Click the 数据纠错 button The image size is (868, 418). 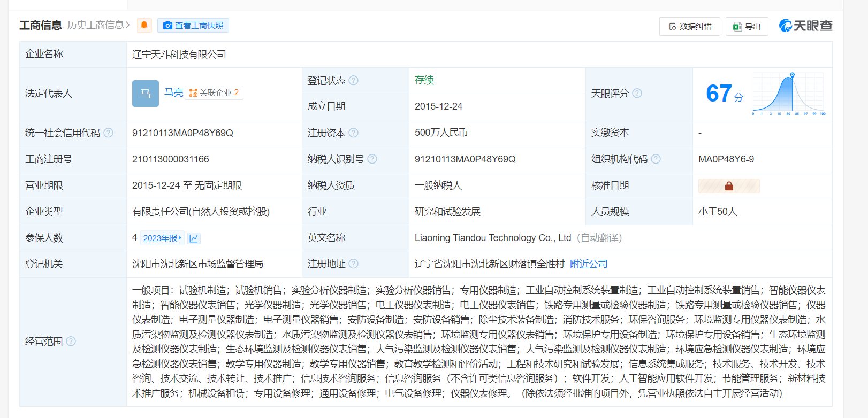pos(690,26)
